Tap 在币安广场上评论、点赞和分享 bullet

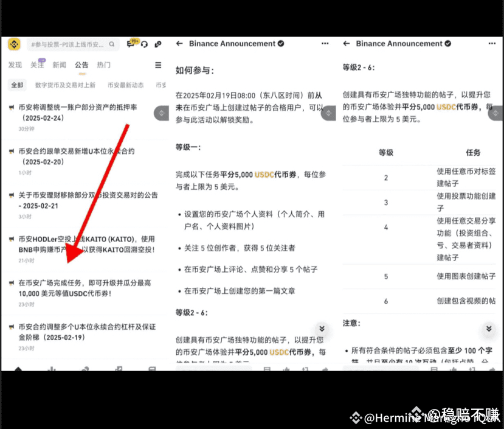[x=250, y=270]
